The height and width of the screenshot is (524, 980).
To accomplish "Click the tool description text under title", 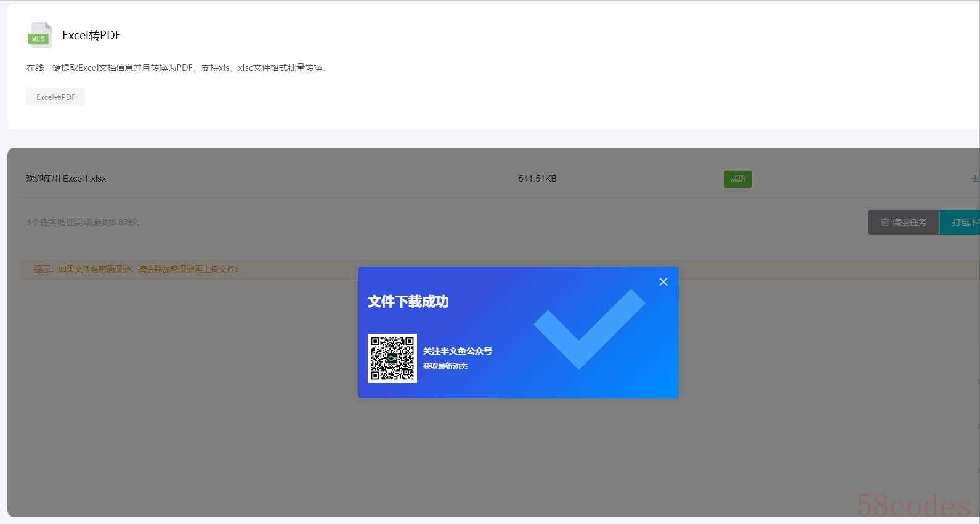I will click(x=177, y=68).
